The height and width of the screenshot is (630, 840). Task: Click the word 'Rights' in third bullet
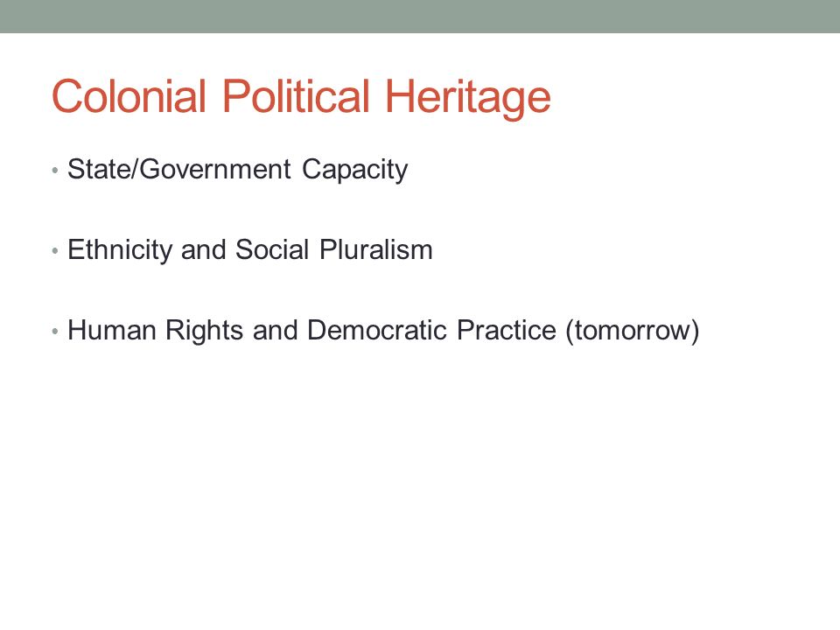click(x=204, y=331)
